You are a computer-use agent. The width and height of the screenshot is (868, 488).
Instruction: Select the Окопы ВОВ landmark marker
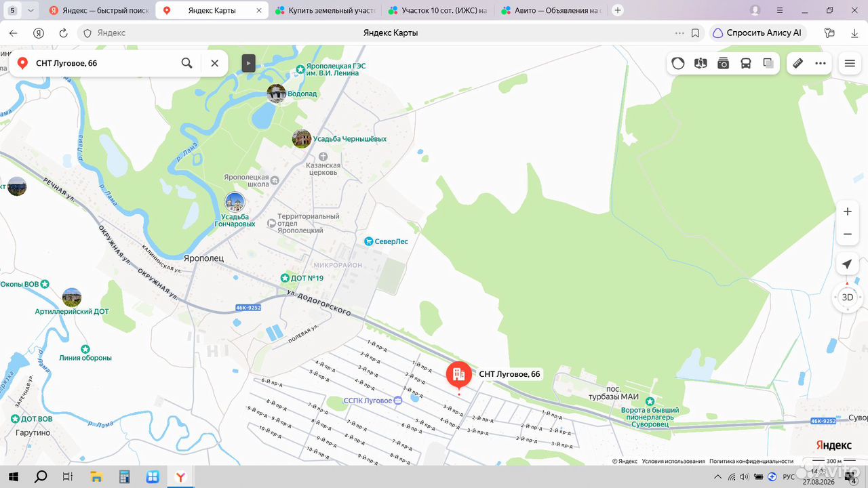pyautogui.click(x=45, y=284)
